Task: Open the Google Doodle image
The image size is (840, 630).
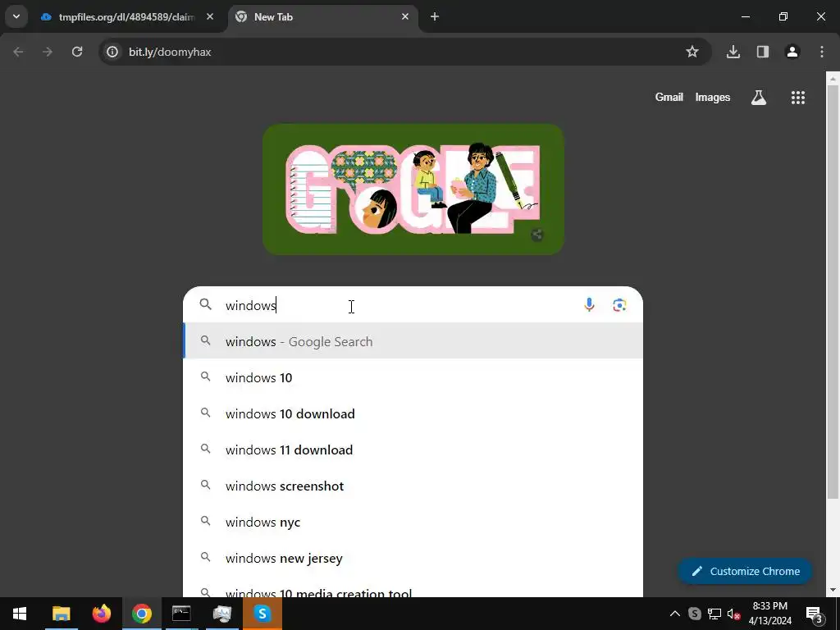Action: click(413, 189)
